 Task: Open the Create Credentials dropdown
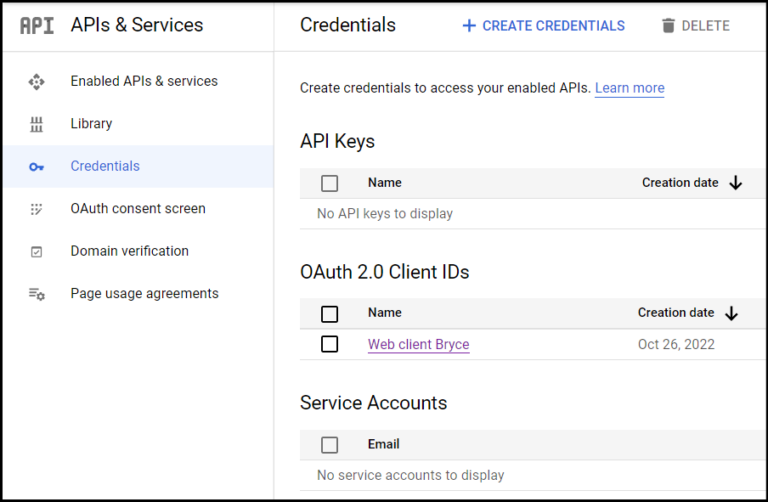[x=543, y=26]
